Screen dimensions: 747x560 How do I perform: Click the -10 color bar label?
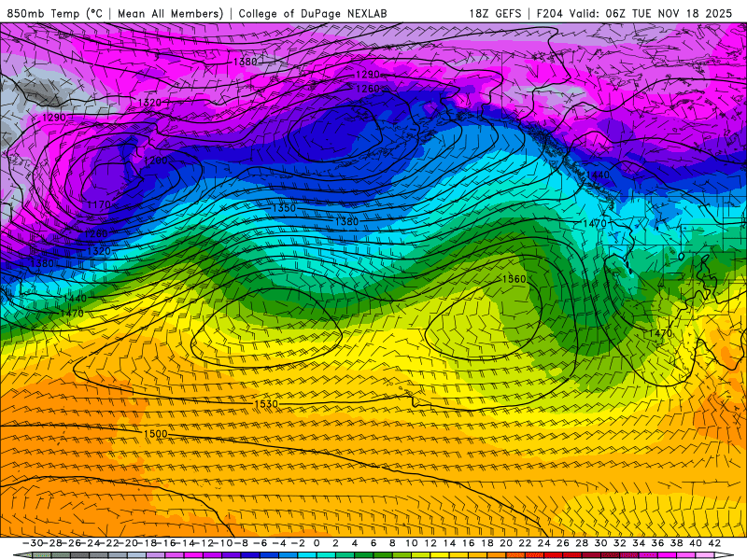222,543
